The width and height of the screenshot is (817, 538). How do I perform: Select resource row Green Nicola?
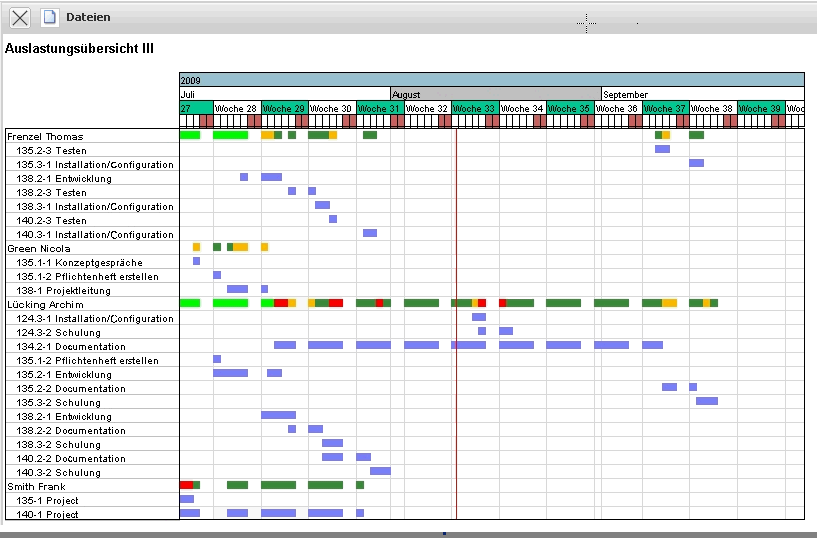click(92, 248)
